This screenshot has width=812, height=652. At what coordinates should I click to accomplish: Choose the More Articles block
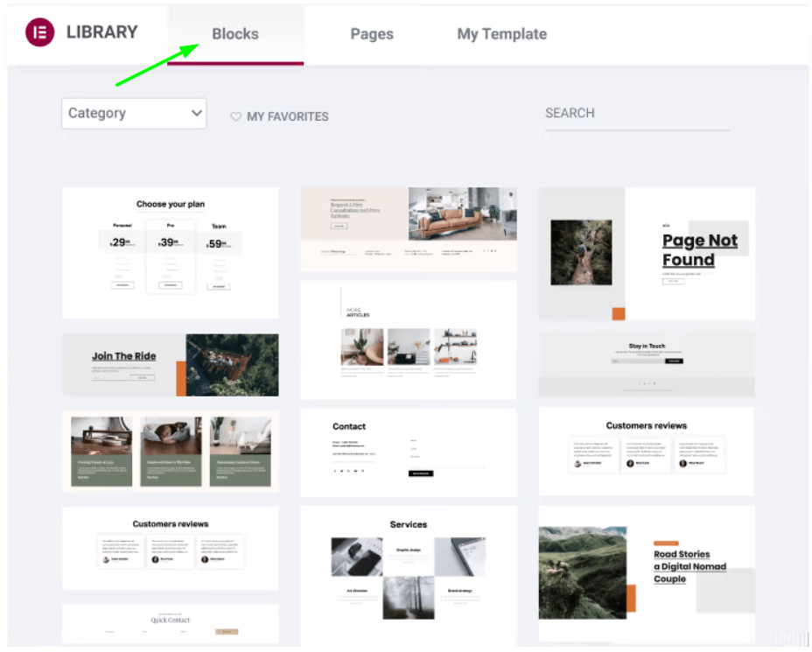(x=409, y=340)
